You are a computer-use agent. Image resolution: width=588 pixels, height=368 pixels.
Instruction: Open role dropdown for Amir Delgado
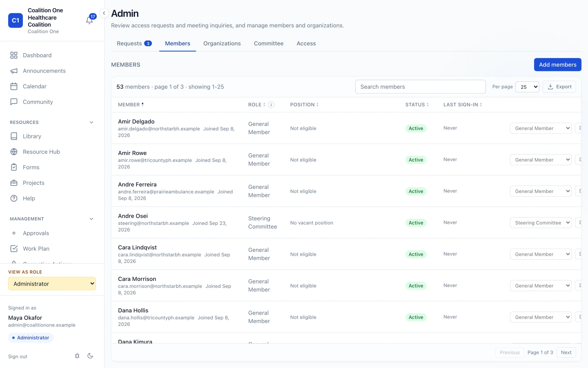coord(541,128)
